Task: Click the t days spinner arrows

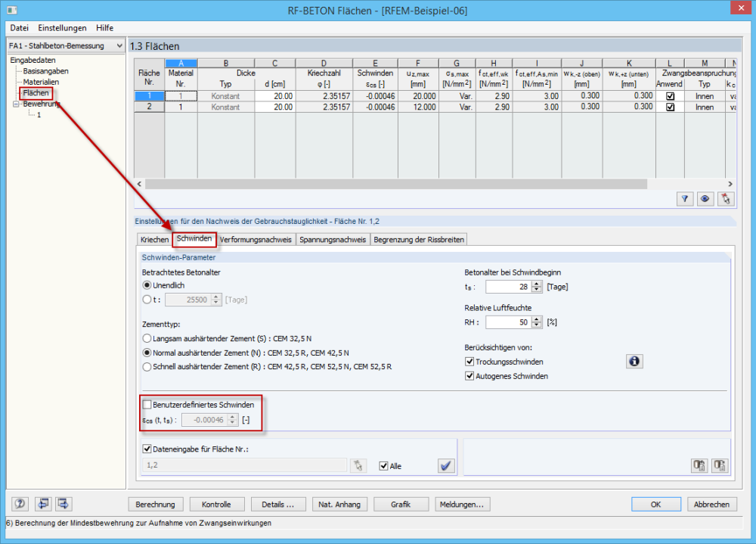Action: click(x=216, y=300)
